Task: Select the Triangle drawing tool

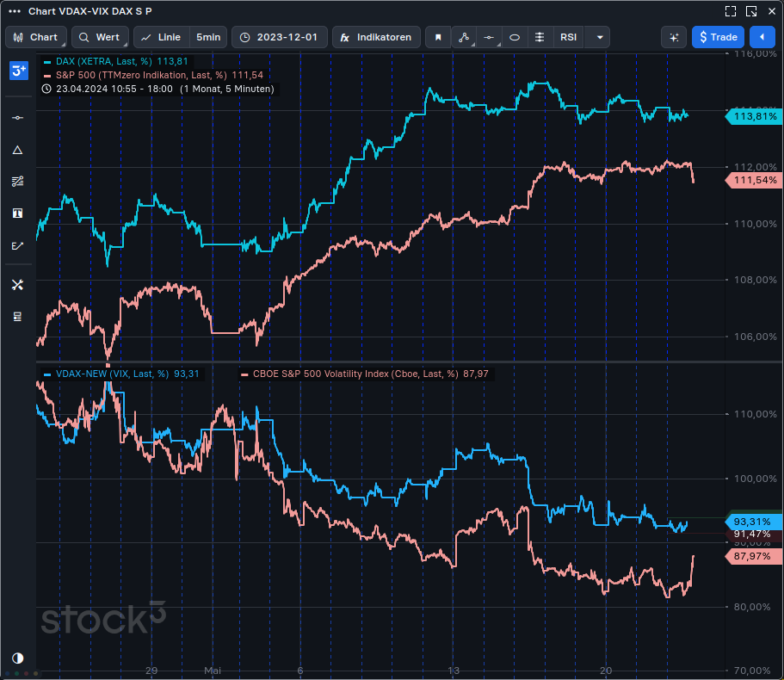Action: 18,149
